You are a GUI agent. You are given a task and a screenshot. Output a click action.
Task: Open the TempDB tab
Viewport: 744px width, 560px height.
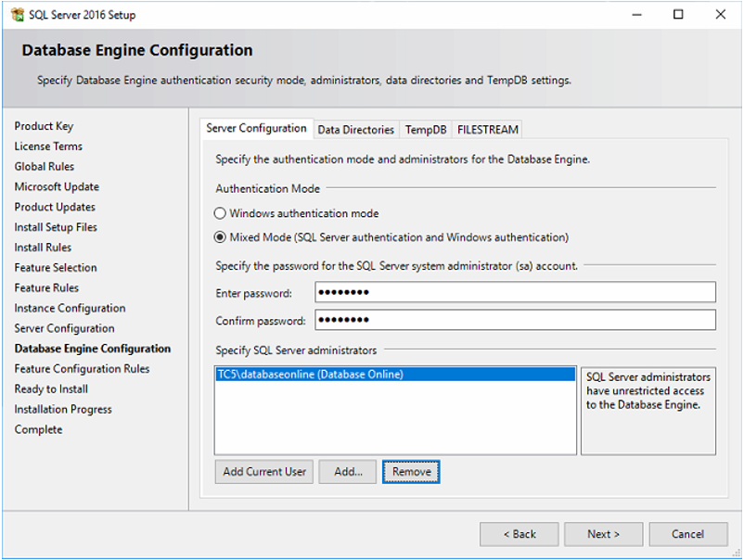click(x=426, y=130)
